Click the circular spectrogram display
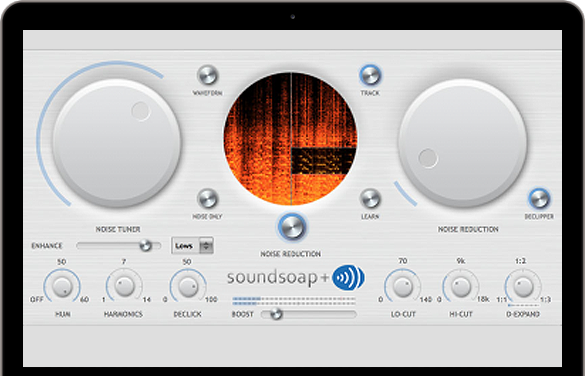 pyautogui.click(x=291, y=139)
